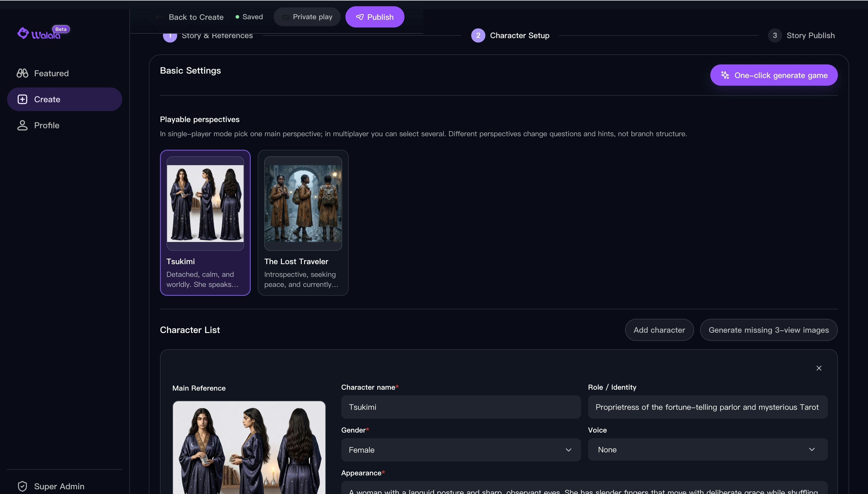The width and height of the screenshot is (868, 494).
Task: Open the Voice dropdown showing None
Action: tap(707, 449)
